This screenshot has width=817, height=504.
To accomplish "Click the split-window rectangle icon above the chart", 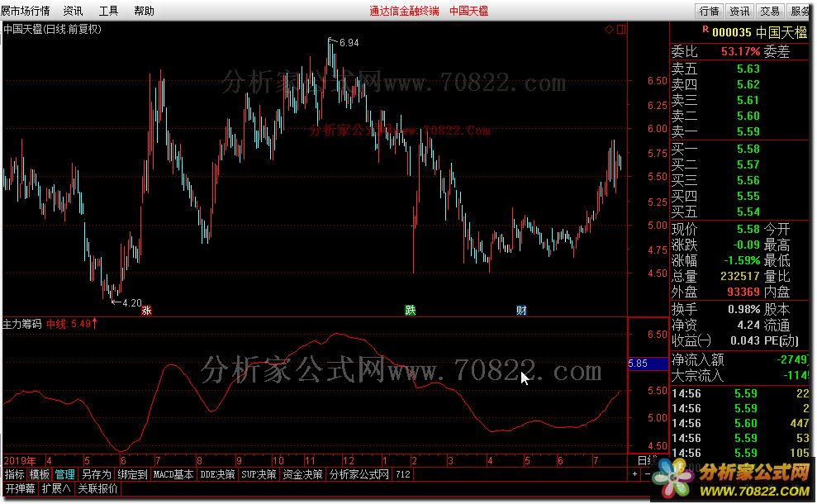I will (x=621, y=29).
